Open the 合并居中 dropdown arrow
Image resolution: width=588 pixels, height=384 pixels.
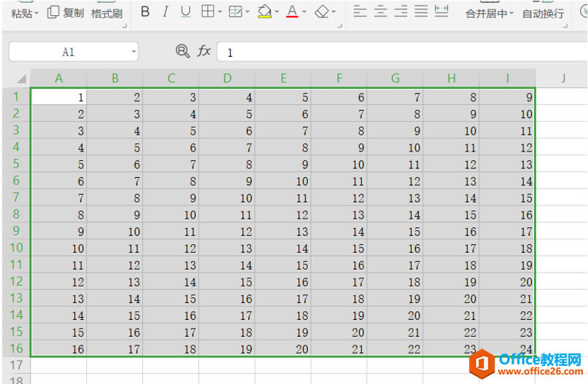click(511, 14)
